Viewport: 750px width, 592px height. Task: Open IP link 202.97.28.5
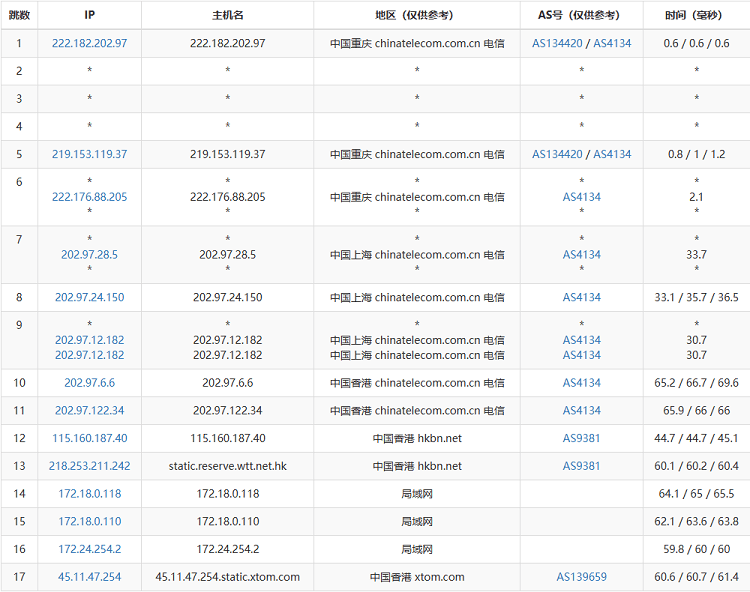click(89, 254)
